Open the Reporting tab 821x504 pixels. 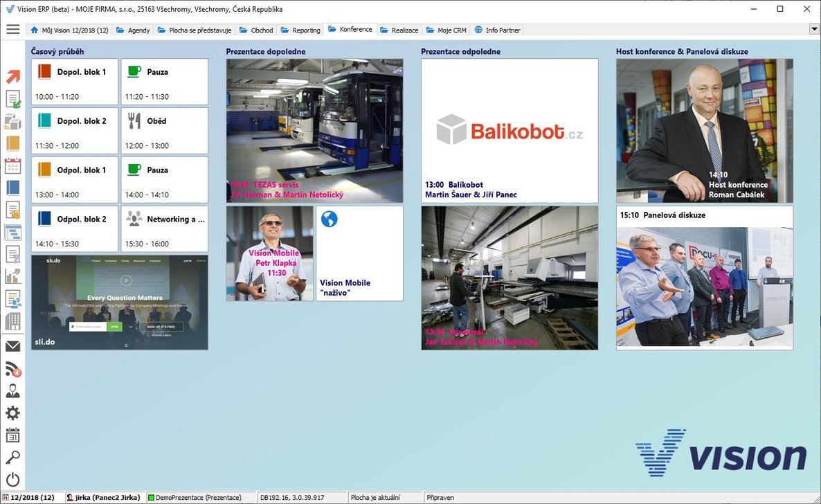tap(300, 30)
